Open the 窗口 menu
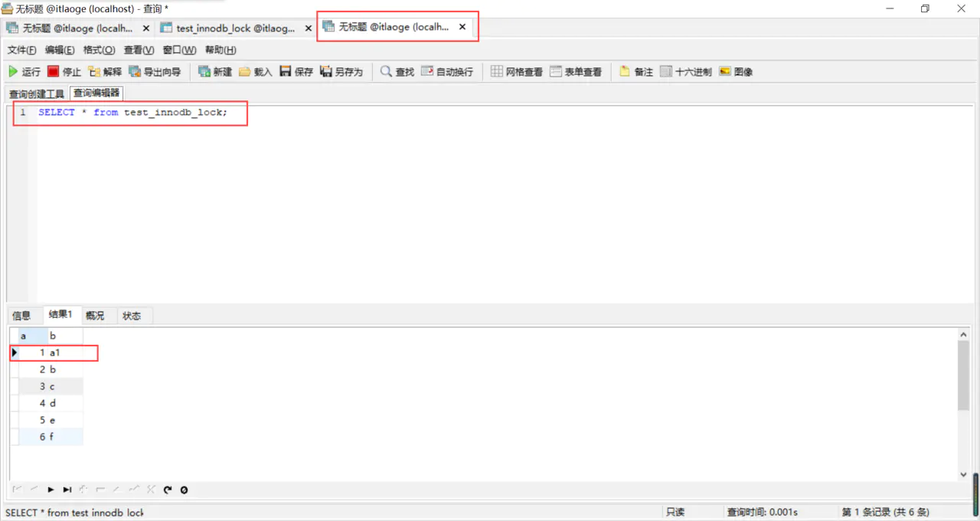This screenshot has height=521, width=980. click(179, 50)
